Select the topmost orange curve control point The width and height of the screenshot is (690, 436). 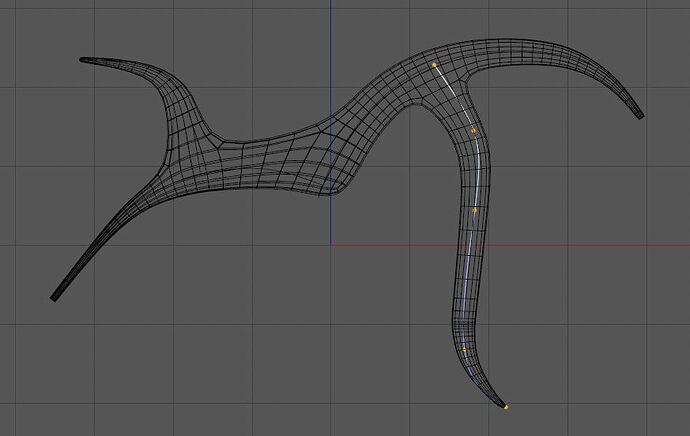point(434,65)
